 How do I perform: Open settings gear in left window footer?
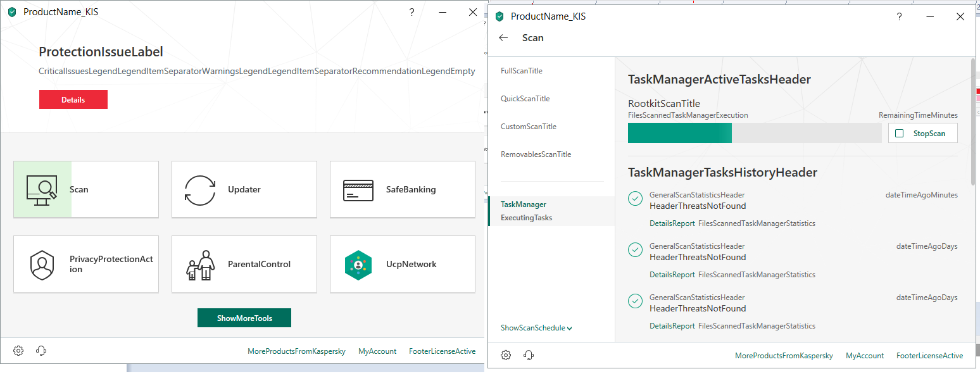[x=18, y=351]
